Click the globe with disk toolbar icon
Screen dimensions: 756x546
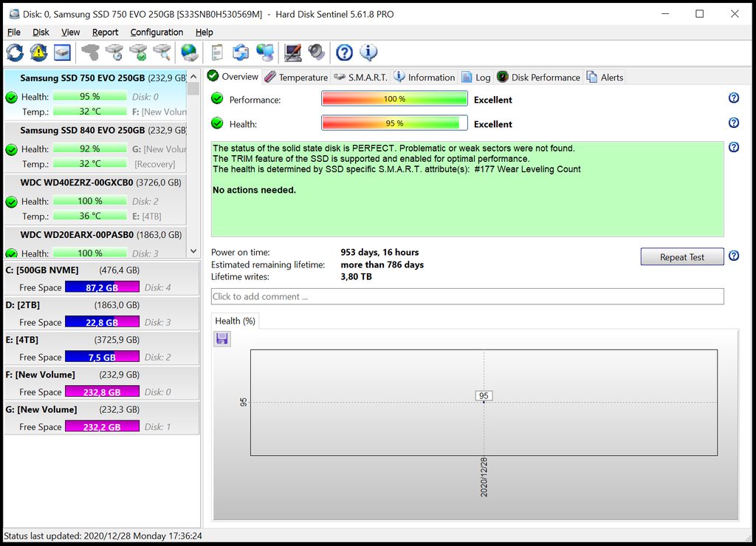click(190, 52)
